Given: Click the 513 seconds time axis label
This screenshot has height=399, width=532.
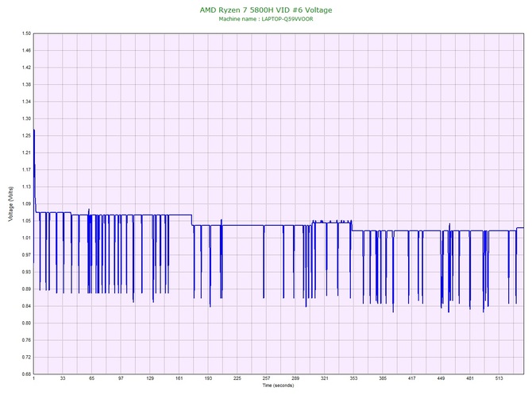Looking at the screenshot, I should pyautogui.click(x=499, y=378).
